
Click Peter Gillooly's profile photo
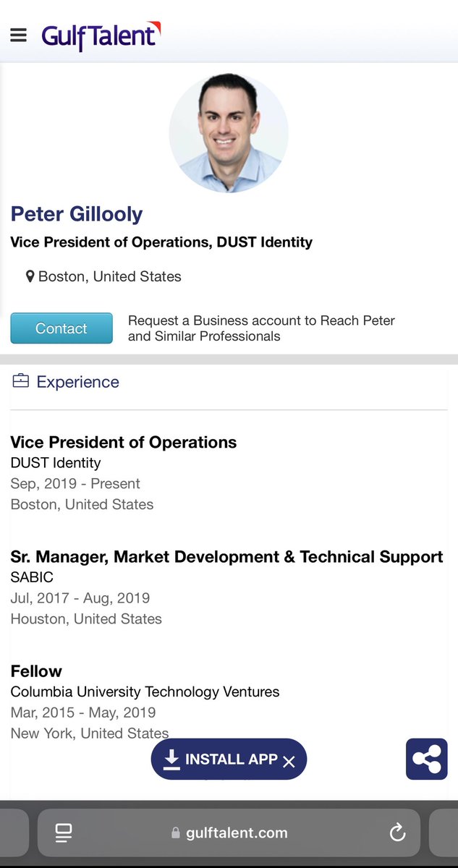click(229, 133)
